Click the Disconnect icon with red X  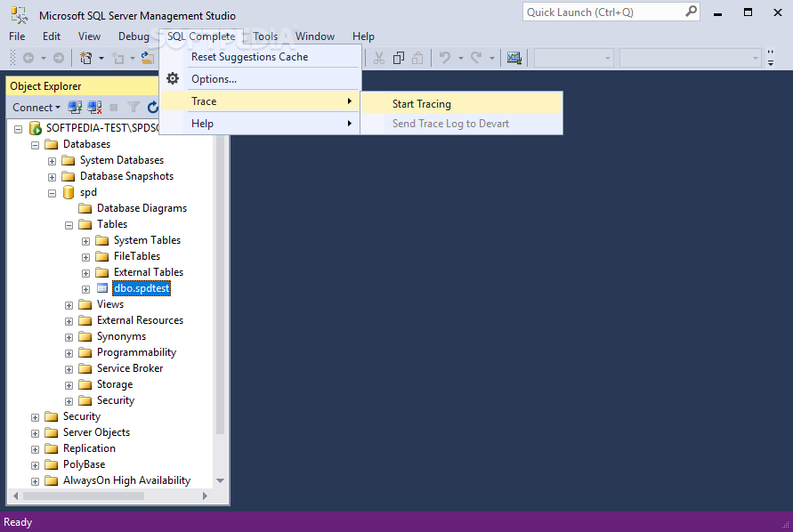pos(94,108)
